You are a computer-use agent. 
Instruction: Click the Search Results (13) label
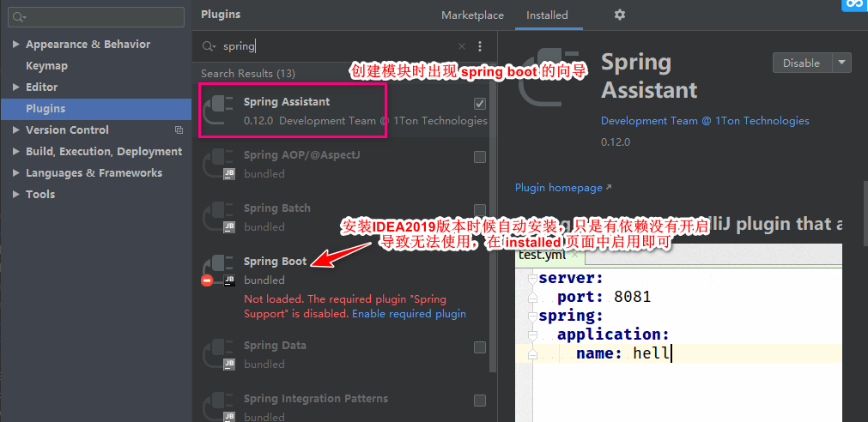(248, 73)
